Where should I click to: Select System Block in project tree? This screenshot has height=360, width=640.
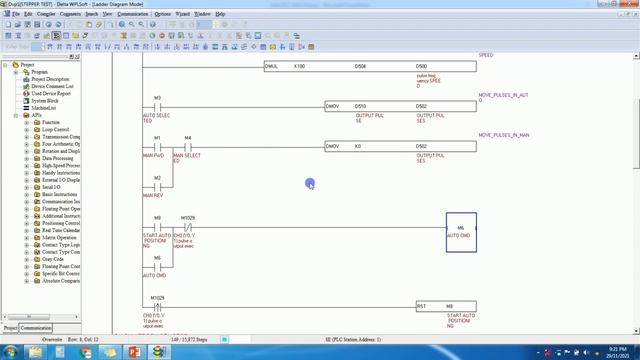click(45, 101)
